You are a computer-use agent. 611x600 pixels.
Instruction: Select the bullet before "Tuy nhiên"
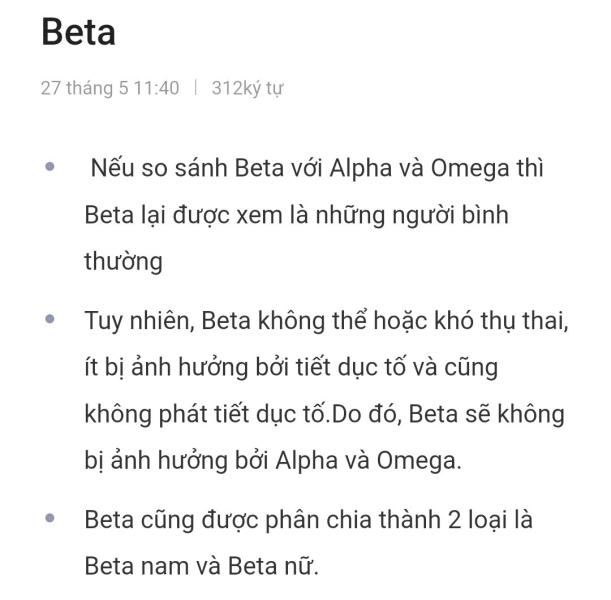50,319
